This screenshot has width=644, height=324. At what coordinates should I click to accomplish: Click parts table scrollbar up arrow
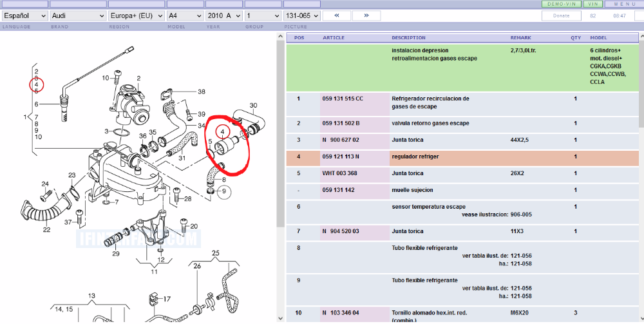[x=641, y=37]
